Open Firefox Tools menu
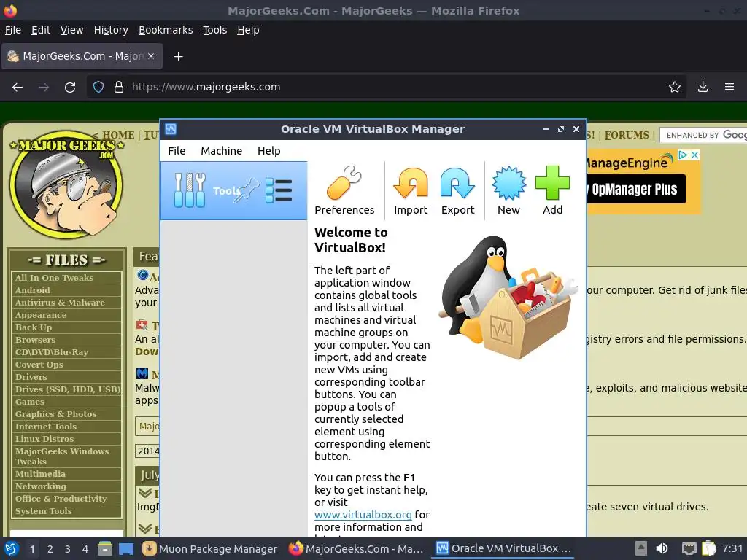747x560 pixels. pyautogui.click(x=215, y=30)
